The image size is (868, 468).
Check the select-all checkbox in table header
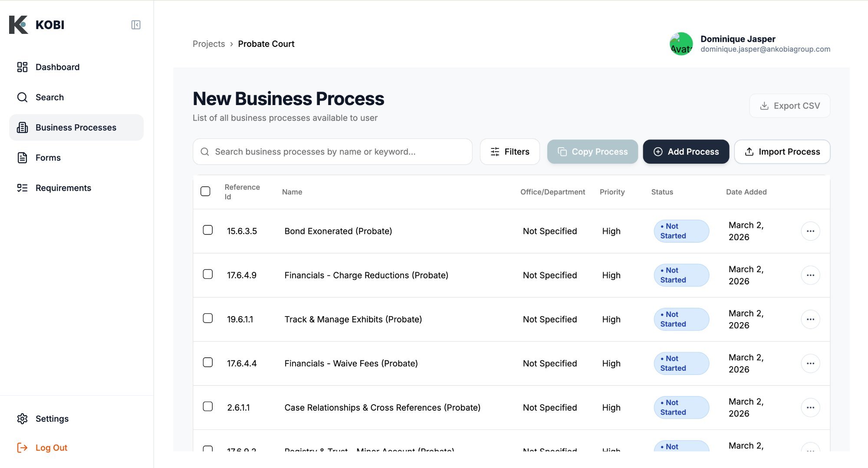(x=206, y=191)
